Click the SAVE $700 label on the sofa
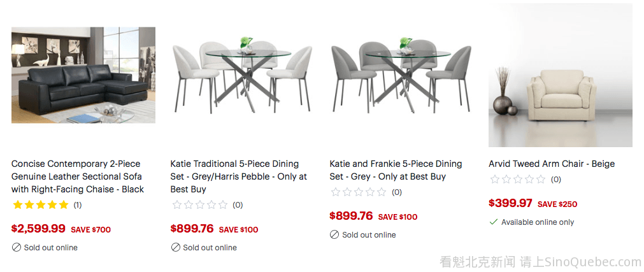Screen dimensions: 644x272 [x=90, y=229]
